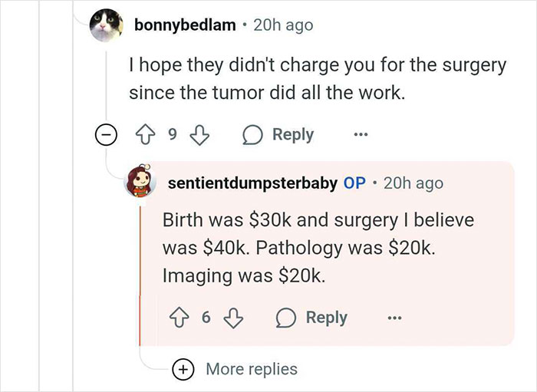
Task: Click the 20h ago timestamp on bonnybedlam's comment
Action: 282,25
